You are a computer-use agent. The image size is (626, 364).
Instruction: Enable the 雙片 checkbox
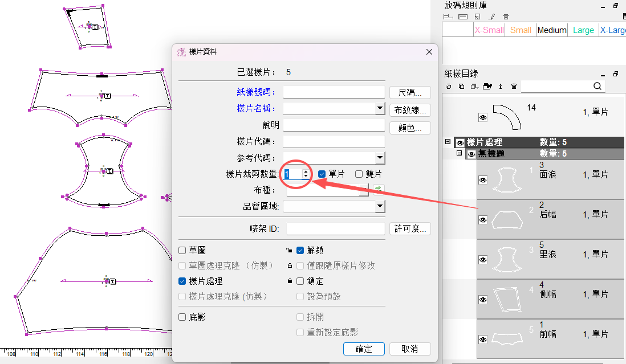tap(359, 174)
